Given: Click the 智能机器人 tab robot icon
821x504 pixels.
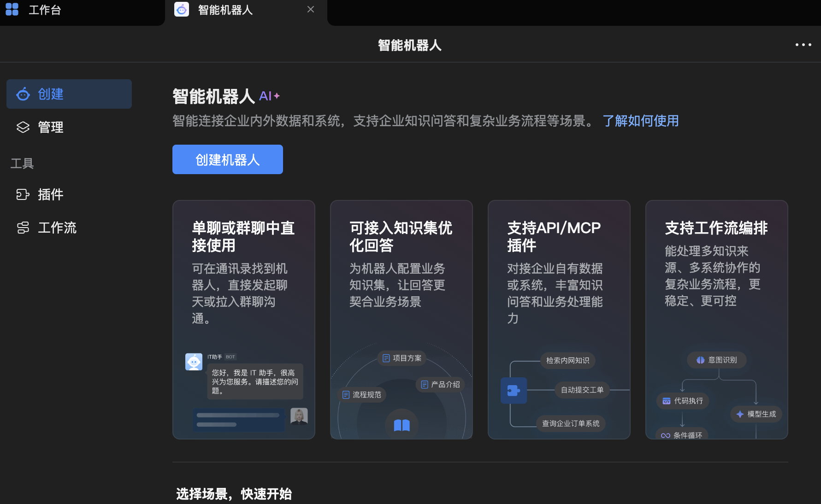Looking at the screenshot, I should tap(182, 9).
